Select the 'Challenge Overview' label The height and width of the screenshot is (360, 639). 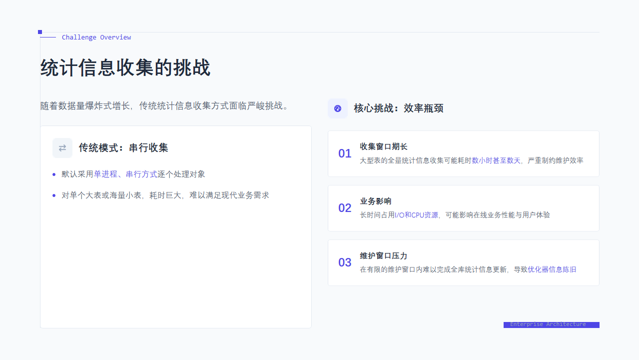(96, 38)
